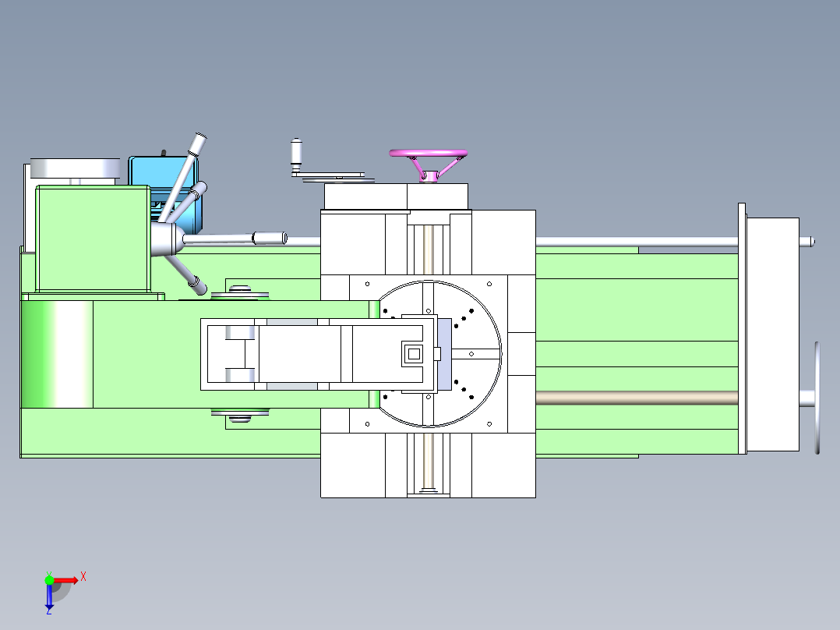Select the large handwheel at the right end
840x630 pixels.
click(x=817, y=398)
